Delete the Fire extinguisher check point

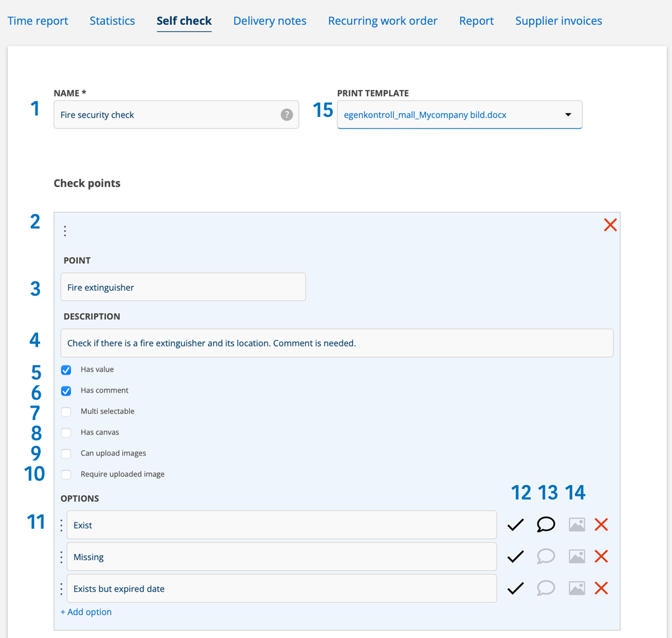(x=610, y=225)
